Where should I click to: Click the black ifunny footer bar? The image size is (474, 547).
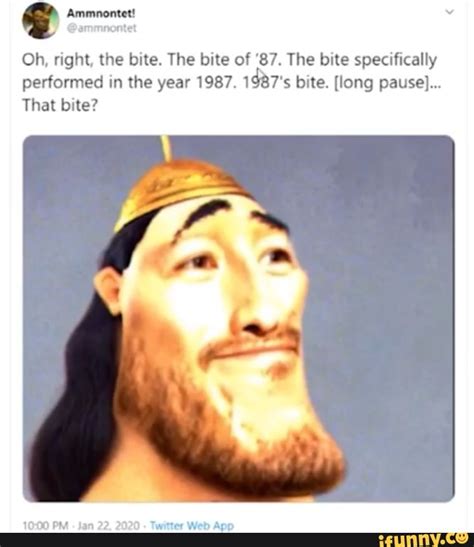(x=237, y=540)
